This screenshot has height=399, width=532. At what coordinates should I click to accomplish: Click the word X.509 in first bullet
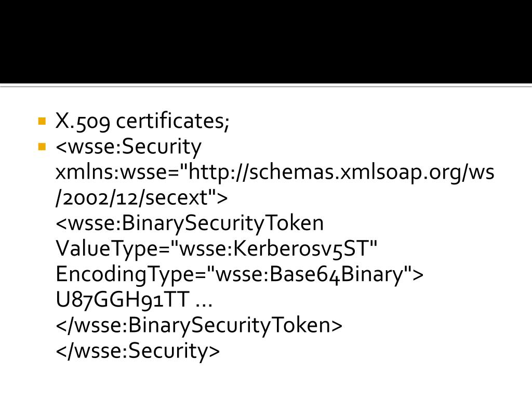pos(83,121)
